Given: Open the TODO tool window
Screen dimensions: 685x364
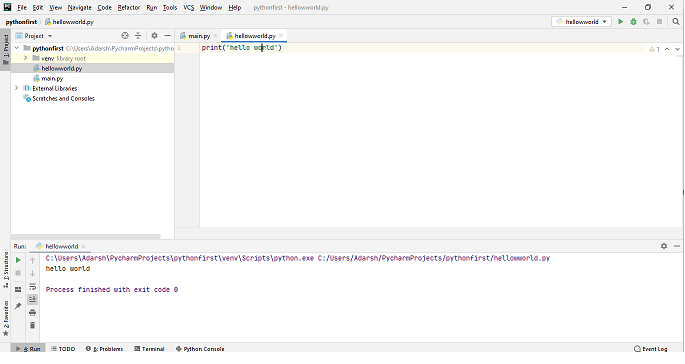Looking at the screenshot, I should 63,349.
